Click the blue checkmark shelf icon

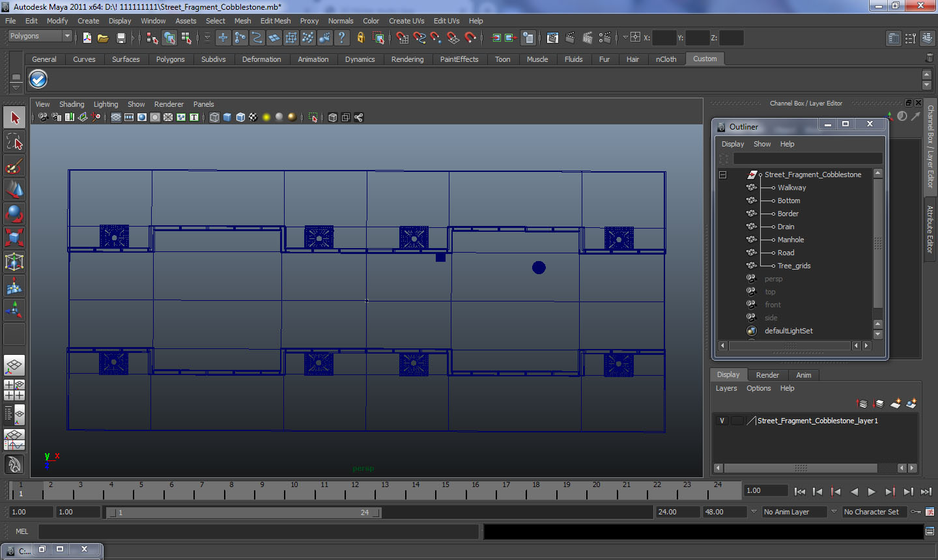point(38,79)
